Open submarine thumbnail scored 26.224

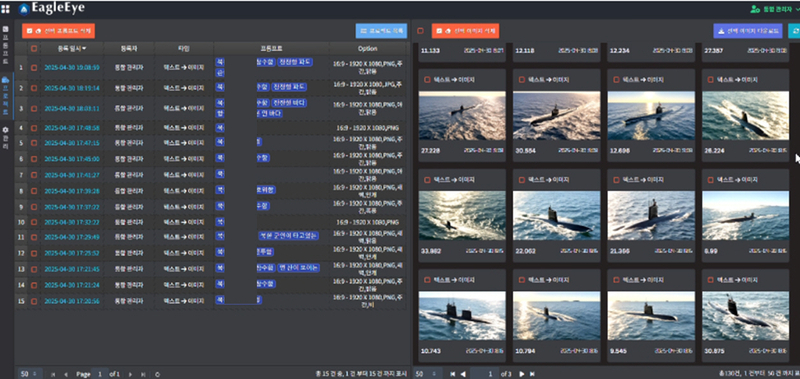point(745,116)
